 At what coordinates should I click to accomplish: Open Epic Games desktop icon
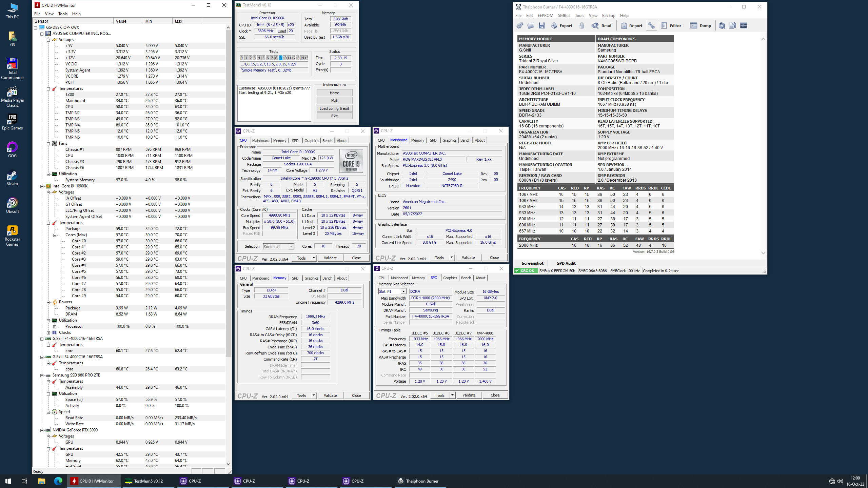pos(12,122)
